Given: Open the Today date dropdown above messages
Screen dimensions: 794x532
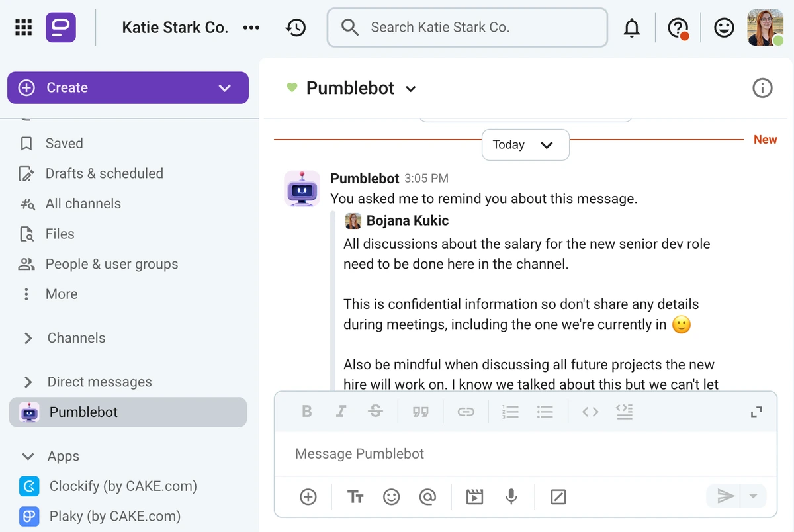Looking at the screenshot, I should (525, 144).
